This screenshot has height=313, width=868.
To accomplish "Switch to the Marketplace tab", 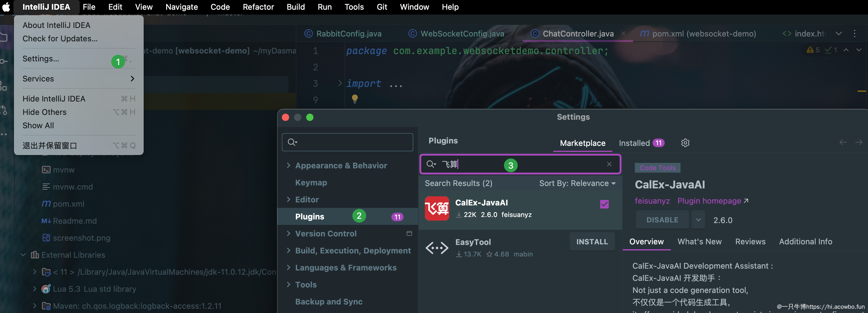I will [x=582, y=143].
